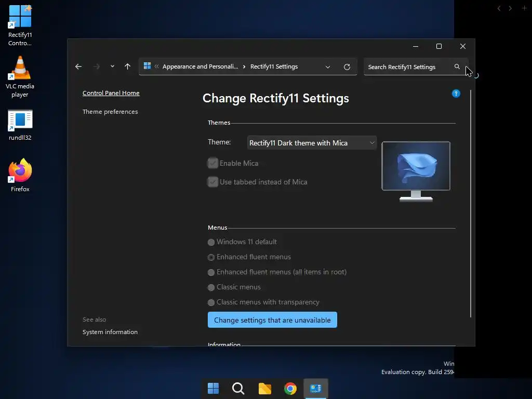This screenshot has height=399, width=532.
Task: Click Control Panel taskbar icon
Action: point(316,388)
